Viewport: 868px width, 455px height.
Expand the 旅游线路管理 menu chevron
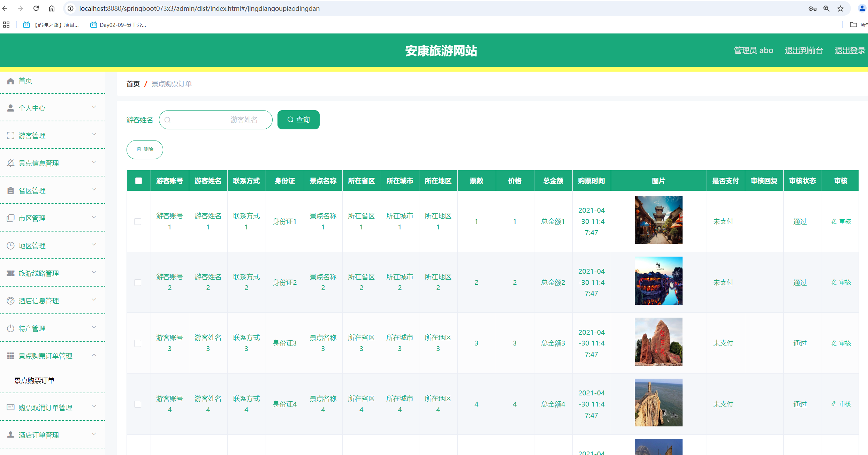point(94,272)
